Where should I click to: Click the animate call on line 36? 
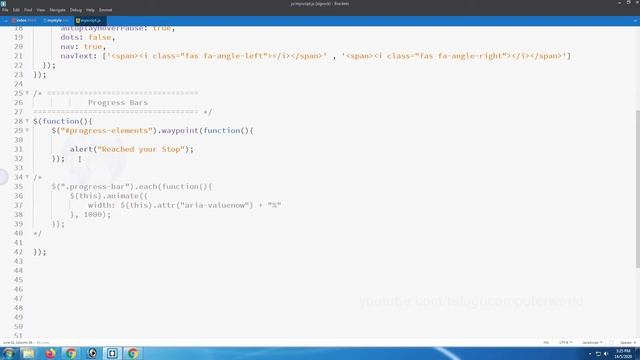pos(122,196)
